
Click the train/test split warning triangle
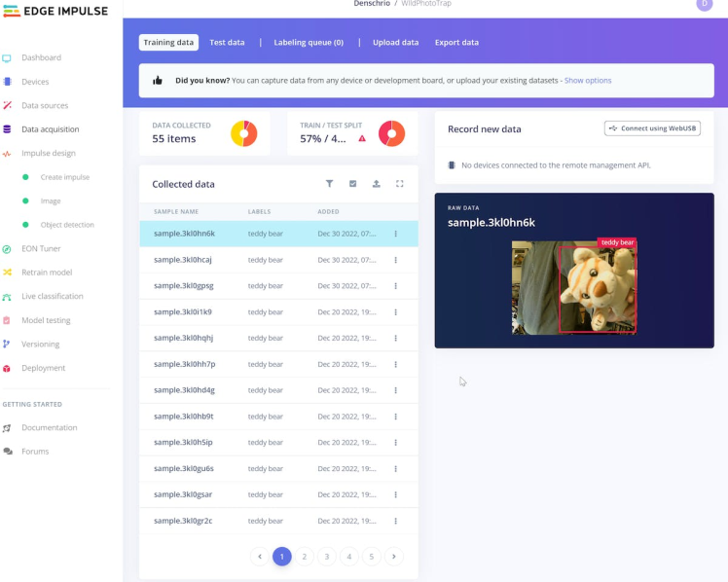(x=362, y=138)
